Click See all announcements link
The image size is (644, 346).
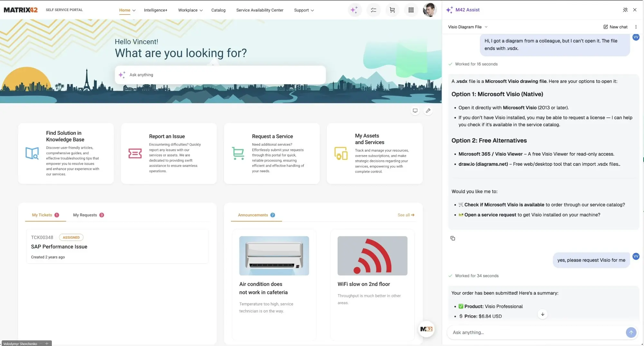coord(406,215)
